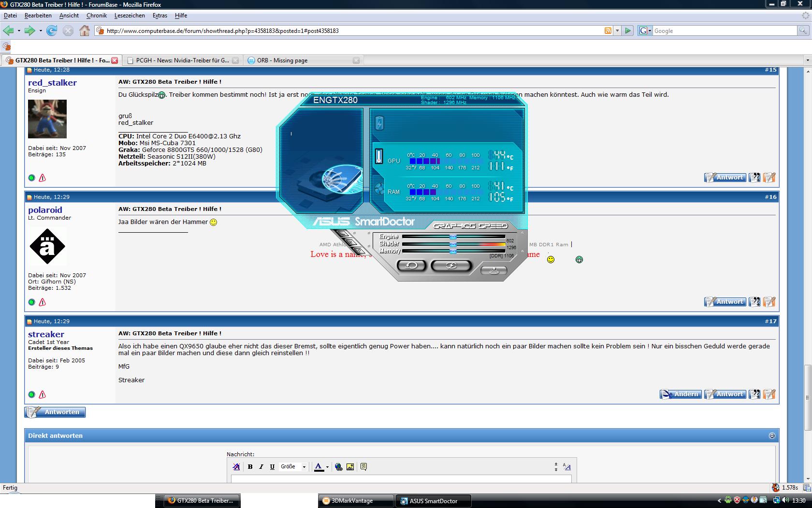This screenshot has height=508, width=812.
Task: Open the forward history dropdown arrow
Action: coord(41,31)
